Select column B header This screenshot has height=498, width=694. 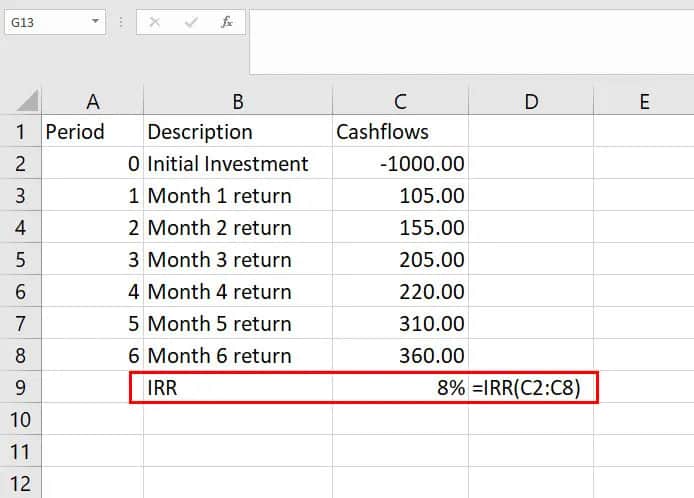238,101
